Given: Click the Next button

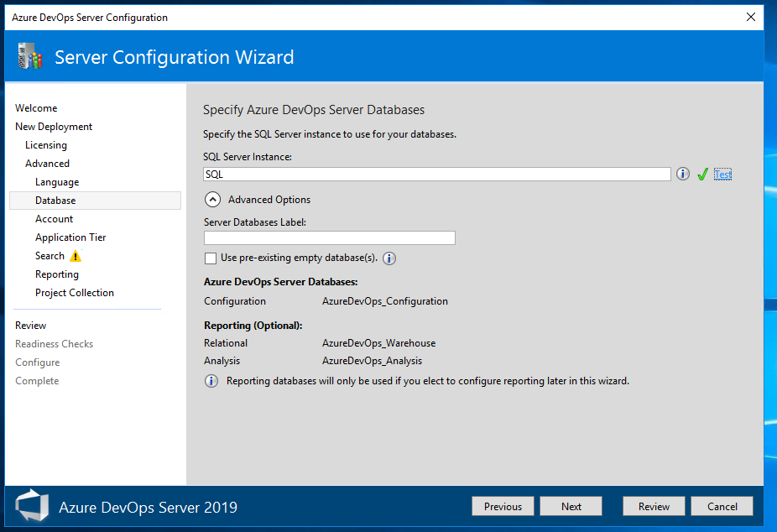Looking at the screenshot, I should [x=571, y=506].
